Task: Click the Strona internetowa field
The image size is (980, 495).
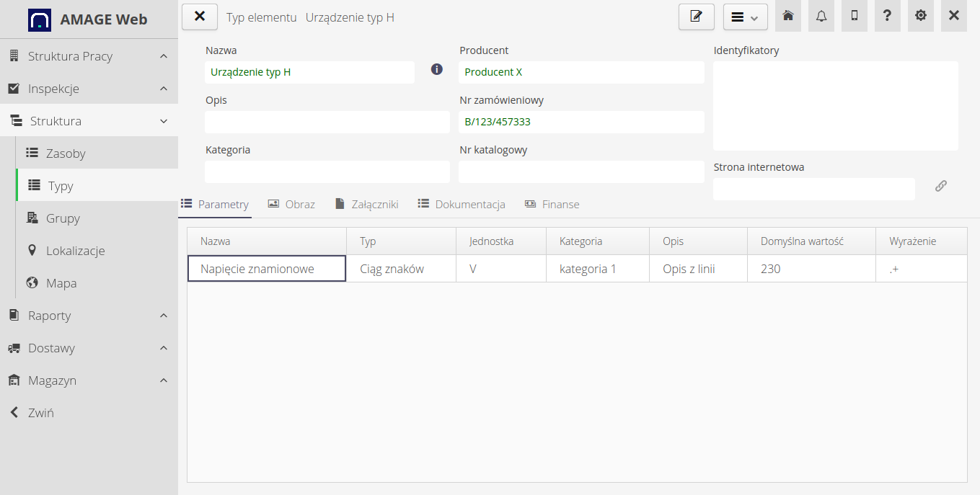Action: (814, 189)
